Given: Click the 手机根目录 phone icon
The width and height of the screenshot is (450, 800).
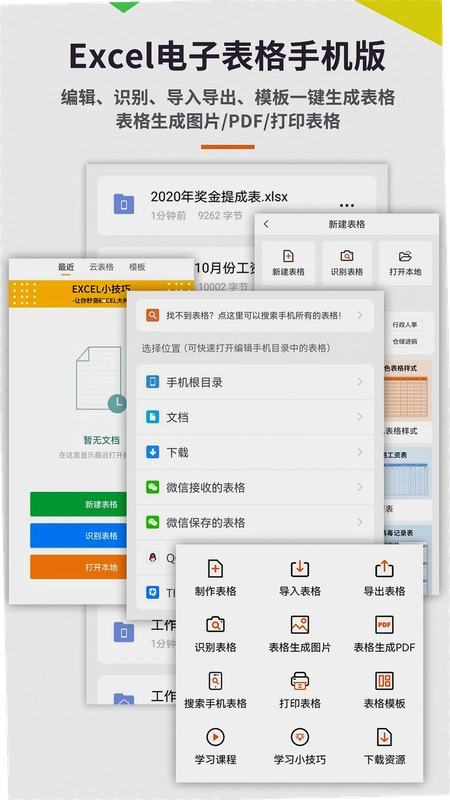Looking at the screenshot, I should click(152, 382).
